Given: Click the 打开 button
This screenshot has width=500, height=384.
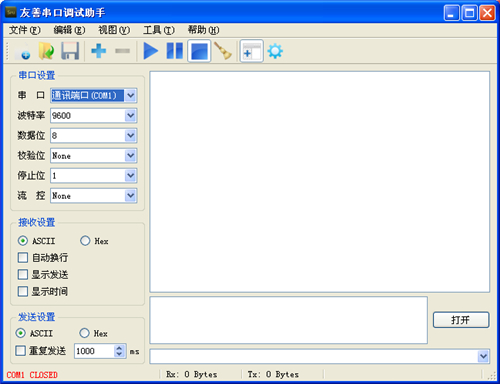Looking at the screenshot, I should [461, 320].
